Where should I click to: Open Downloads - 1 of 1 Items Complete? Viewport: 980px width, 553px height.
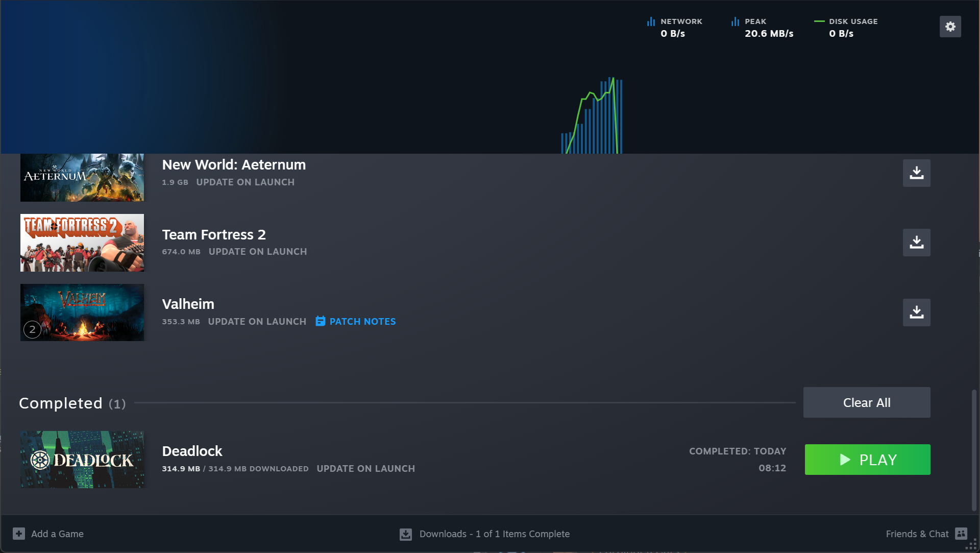tap(494, 534)
